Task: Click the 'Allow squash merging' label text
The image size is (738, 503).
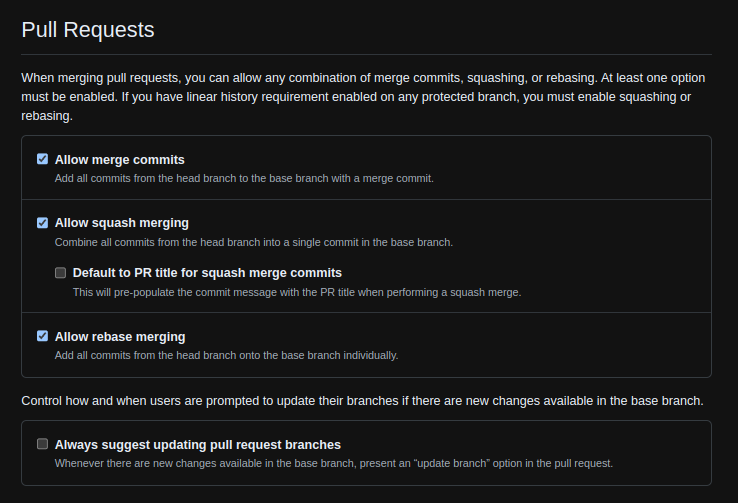Action: click(121, 223)
